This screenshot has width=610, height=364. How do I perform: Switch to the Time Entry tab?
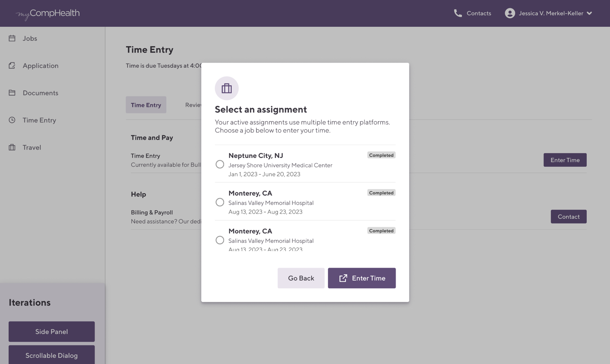[146, 105]
